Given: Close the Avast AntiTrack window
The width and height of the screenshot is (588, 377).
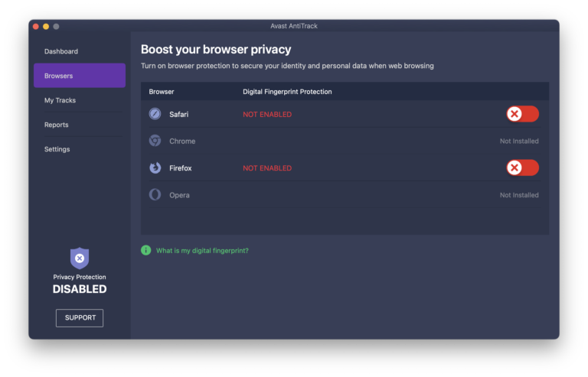Looking at the screenshot, I should [x=36, y=26].
